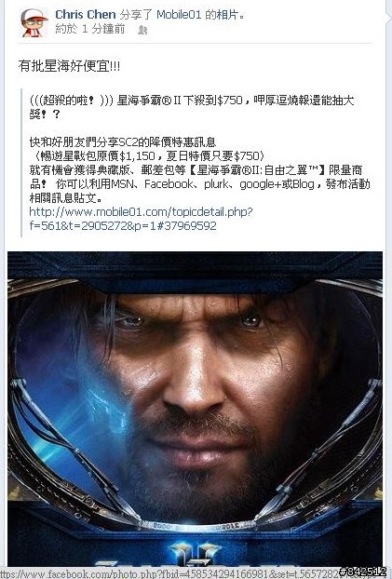Follow the mobile01.com topicdetail.php URL
The image size is (392, 579).
[141, 219]
